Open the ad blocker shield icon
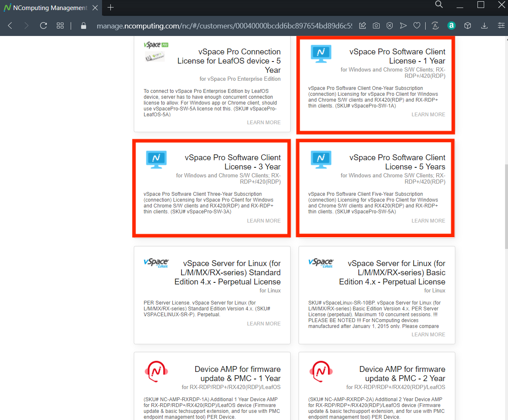 (x=390, y=26)
